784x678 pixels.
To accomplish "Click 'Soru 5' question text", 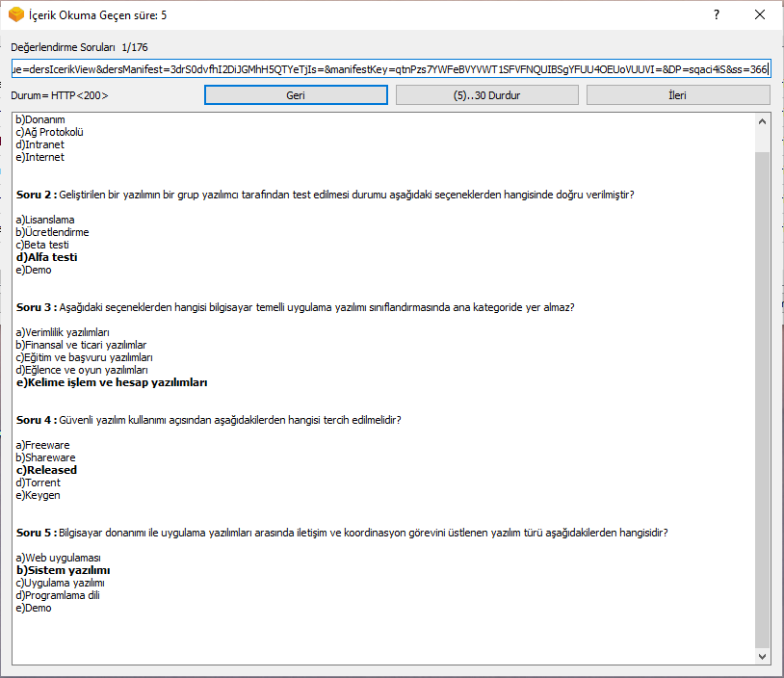I will 342,533.
